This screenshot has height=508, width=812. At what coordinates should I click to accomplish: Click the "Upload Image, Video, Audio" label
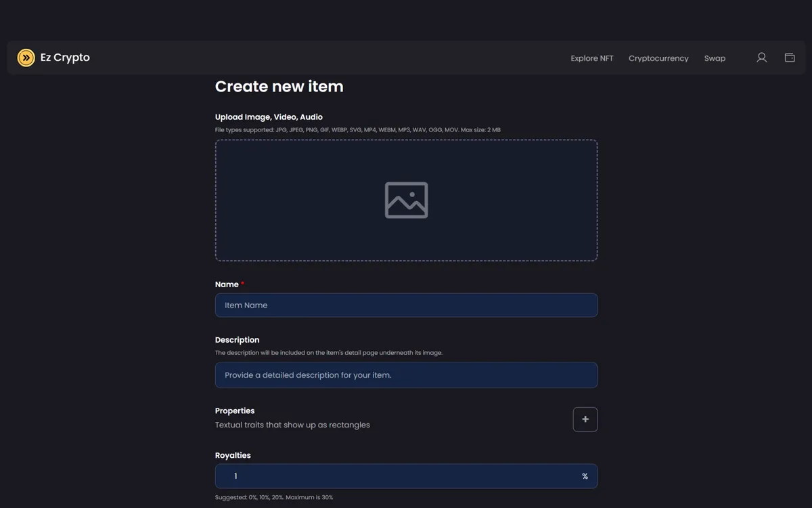(x=269, y=117)
